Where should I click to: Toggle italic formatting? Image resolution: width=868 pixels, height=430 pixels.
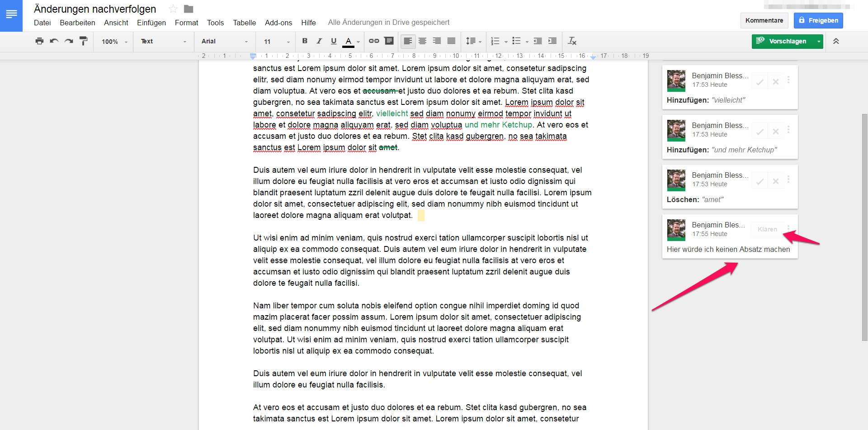point(319,41)
